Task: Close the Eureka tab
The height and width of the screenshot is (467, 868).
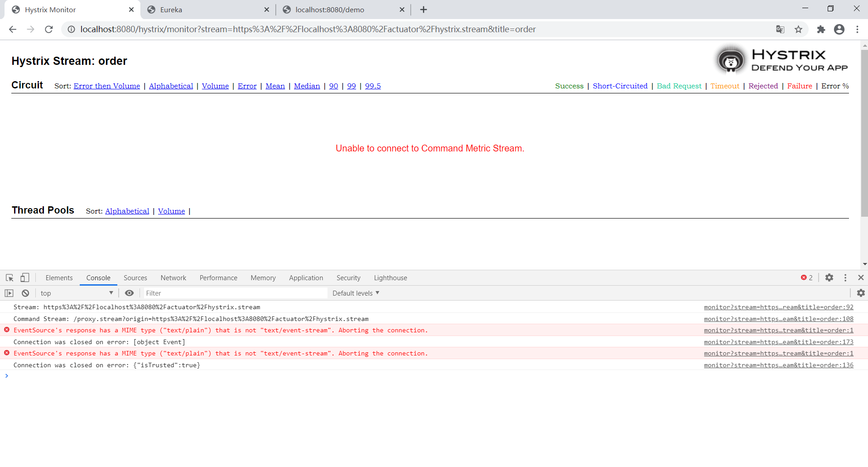Action: (266, 10)
